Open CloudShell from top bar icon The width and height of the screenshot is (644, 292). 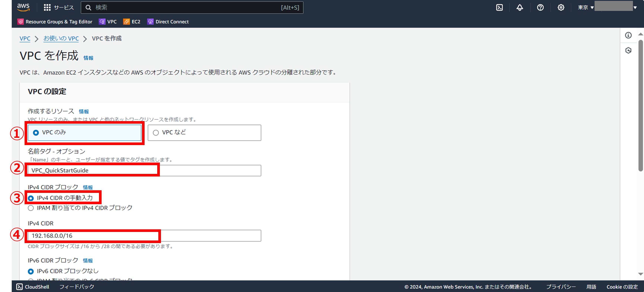(x=499, y=7)
